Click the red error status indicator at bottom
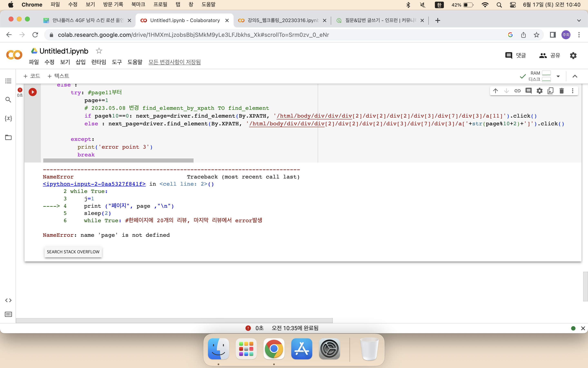The image size is (588, 368). tap(248, 328)
